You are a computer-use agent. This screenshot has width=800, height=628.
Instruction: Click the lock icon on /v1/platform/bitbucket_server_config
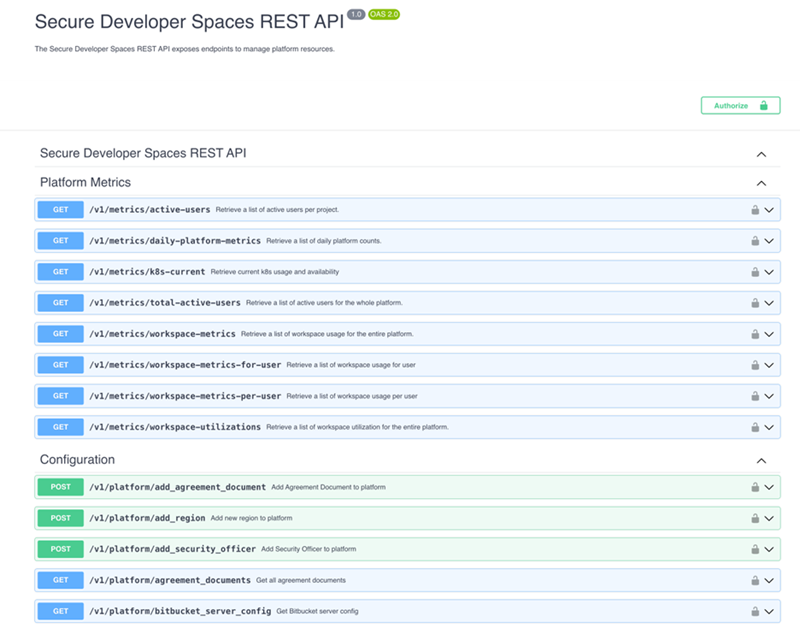(753, 610)
